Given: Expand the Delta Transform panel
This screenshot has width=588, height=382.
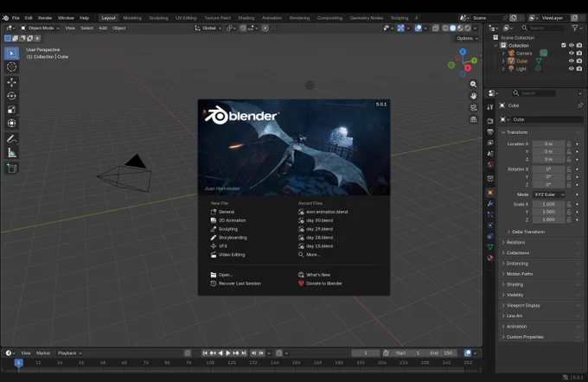Looking at the screenshot, I should coord(528,232).
